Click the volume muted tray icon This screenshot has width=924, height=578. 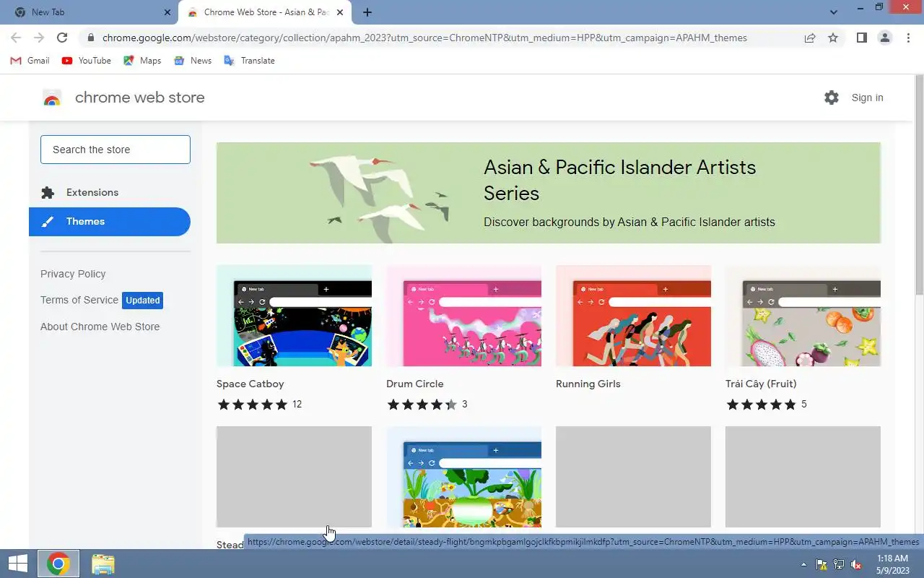[x=856, y=564]
